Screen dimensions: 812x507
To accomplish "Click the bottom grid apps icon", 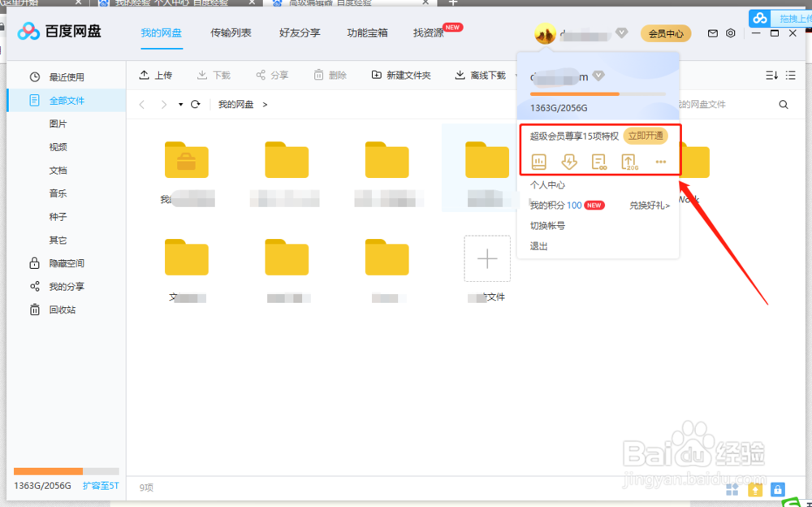I will click(732, 489).
